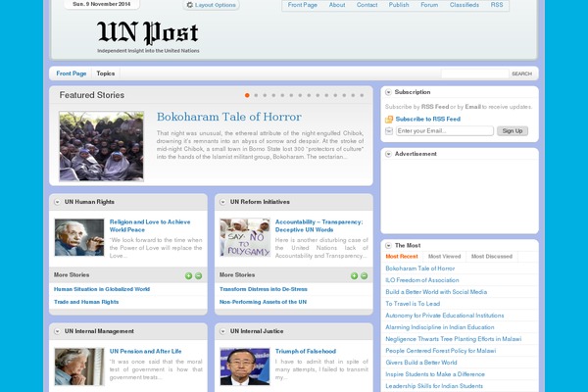Viewport: 588px width, 392px height.
Task: Collapse the UN Reform Initiatives panel
Action: (222, 202)
